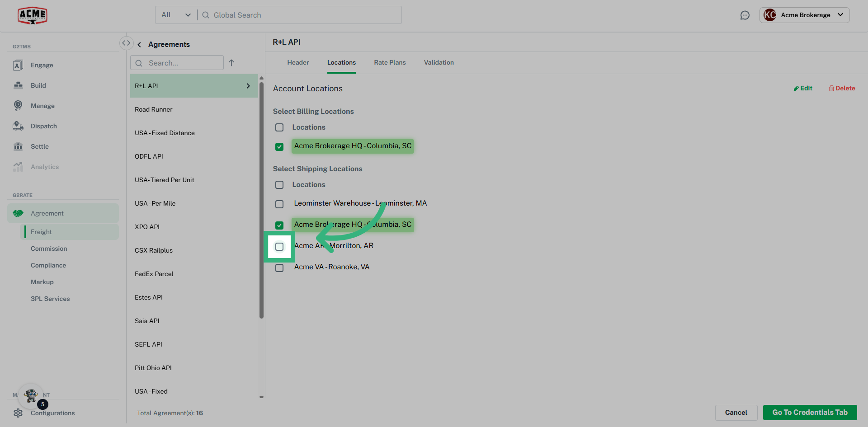Uncheck Acme Brokerage HQ billing location

coord(279,147)
